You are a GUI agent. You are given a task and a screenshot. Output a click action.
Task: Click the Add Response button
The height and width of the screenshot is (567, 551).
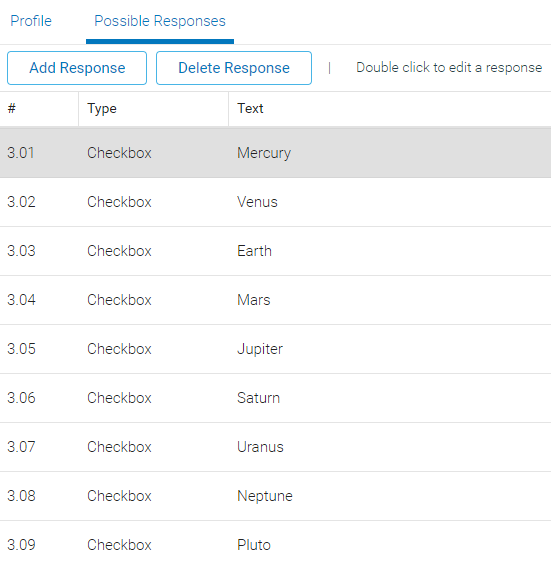(77, 68)
